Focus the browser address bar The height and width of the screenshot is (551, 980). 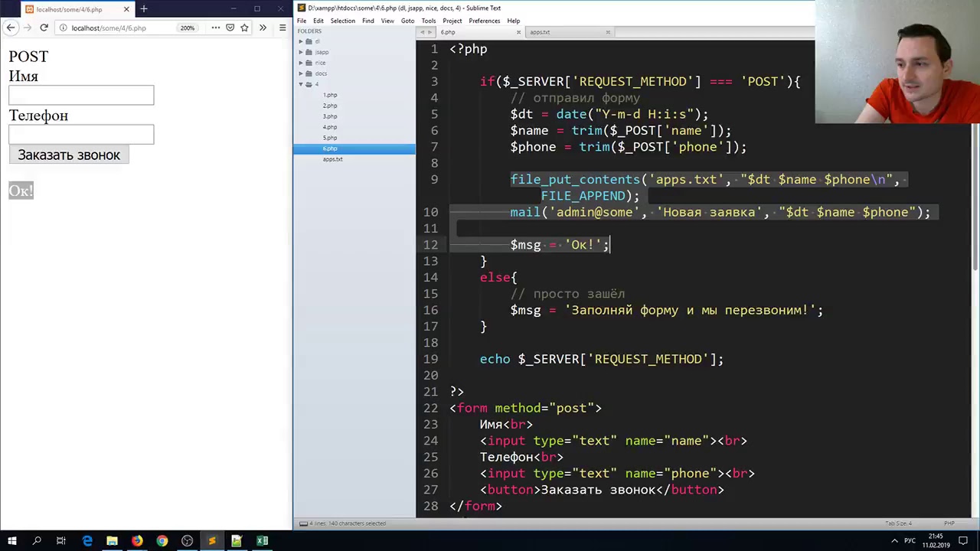coord(122,28)
